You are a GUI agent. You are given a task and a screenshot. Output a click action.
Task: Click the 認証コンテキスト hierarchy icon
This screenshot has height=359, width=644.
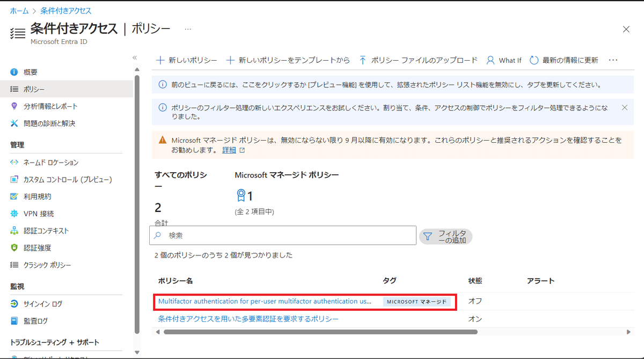(14, 231)
